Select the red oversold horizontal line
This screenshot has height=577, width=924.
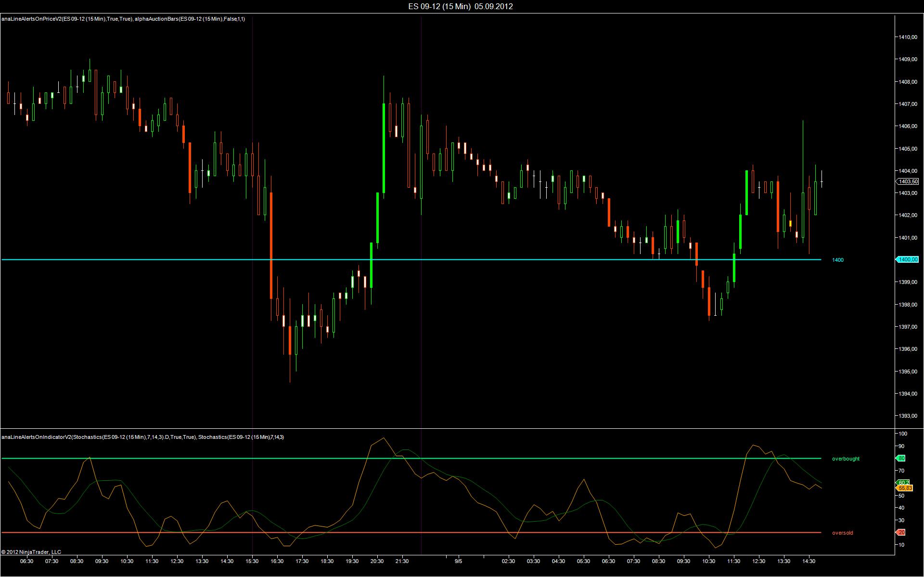(411, 533)
